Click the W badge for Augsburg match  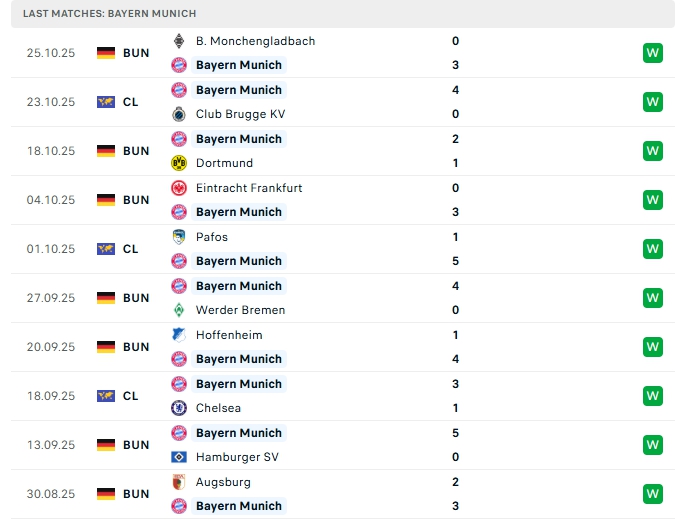[x=653, y=494]
